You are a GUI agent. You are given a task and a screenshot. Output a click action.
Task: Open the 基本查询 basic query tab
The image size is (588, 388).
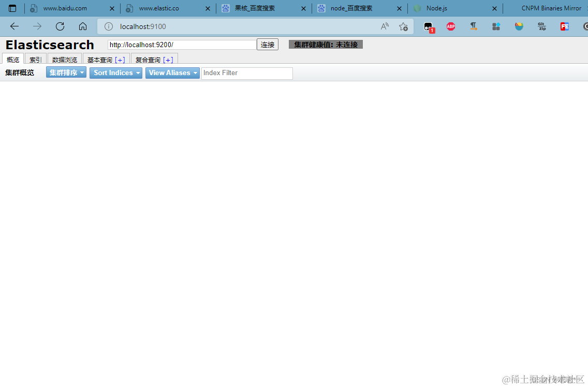[x=100, y=60]
